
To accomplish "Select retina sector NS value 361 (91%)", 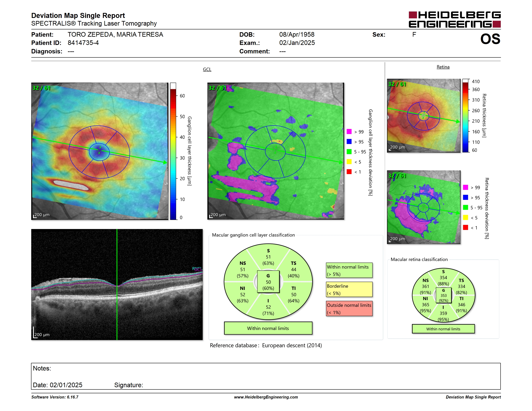I will click(x=425, y=286).
